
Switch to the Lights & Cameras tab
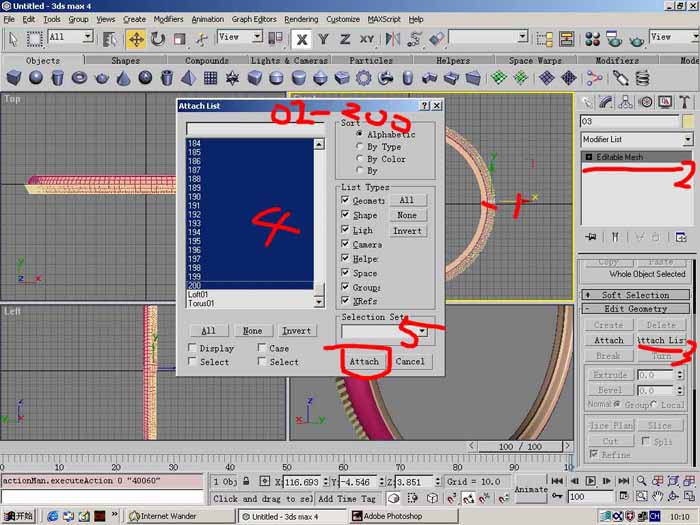[289, 60]
